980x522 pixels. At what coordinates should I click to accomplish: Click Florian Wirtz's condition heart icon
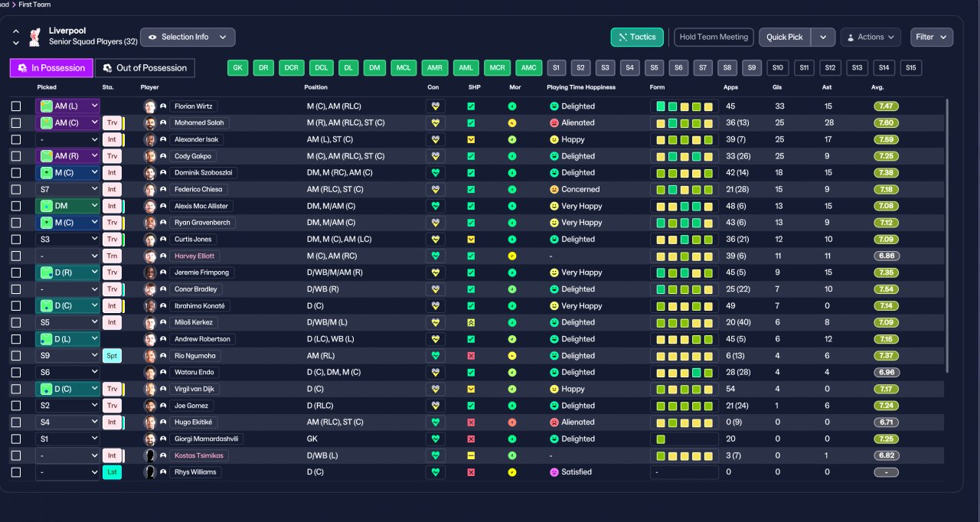coord(436,106)
